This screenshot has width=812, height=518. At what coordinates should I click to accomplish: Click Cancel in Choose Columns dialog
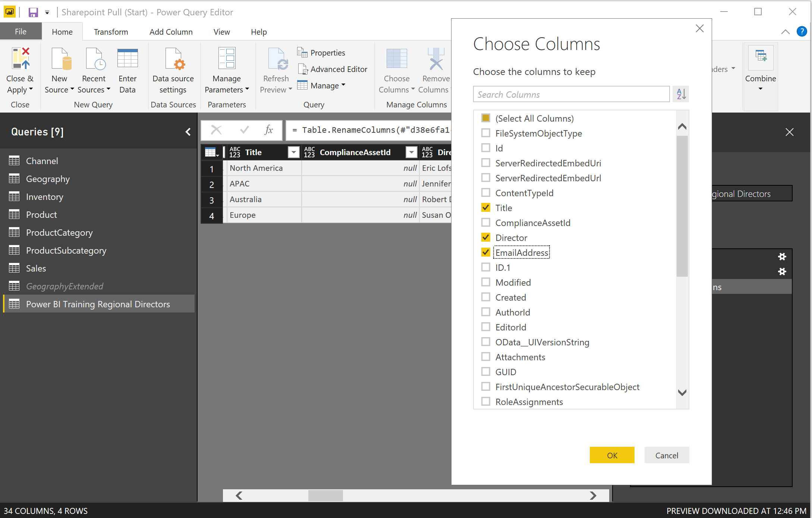(x=667, y=455)
